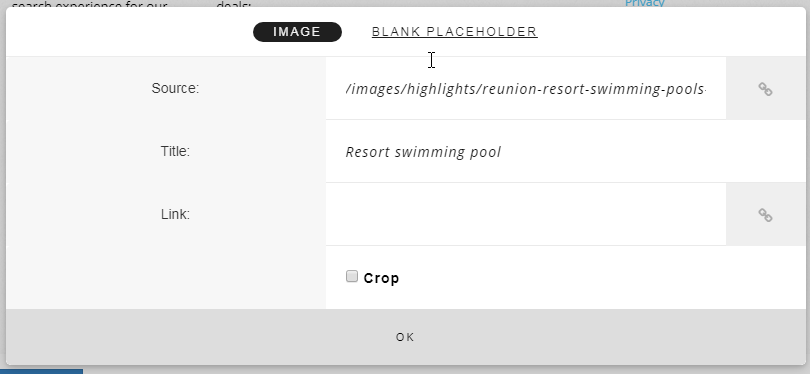This screenshot has height=374, width=810.
Task: Click the gray browse box right of Source
Action: pos(766,88)
